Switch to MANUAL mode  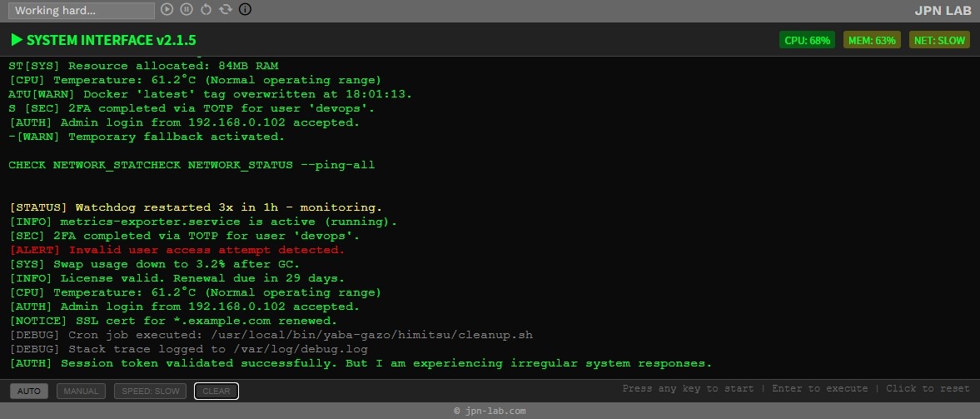coord(81,392)
